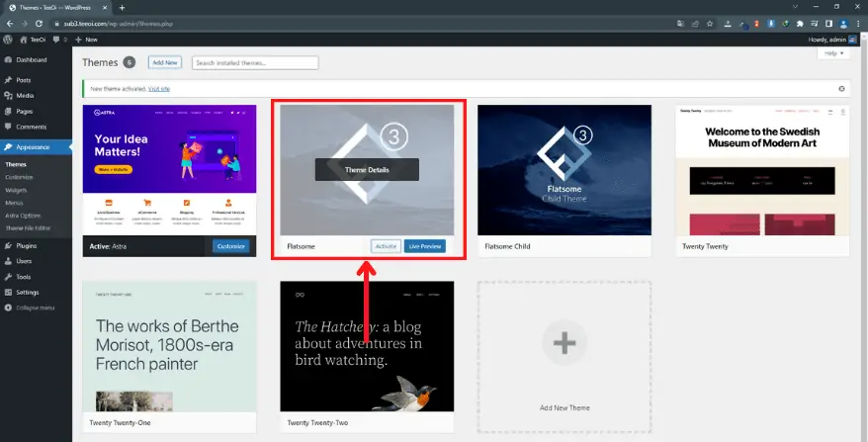This screenshot has height=442, width=868.
Task: Reload the page with the refresh icon
Action: [39, 24]
